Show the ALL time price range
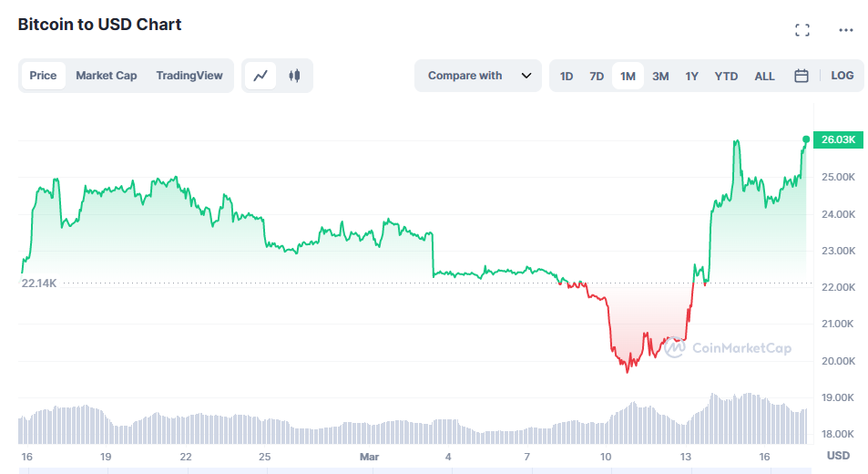Screen dimensions: 868x474 click(764, 76)
